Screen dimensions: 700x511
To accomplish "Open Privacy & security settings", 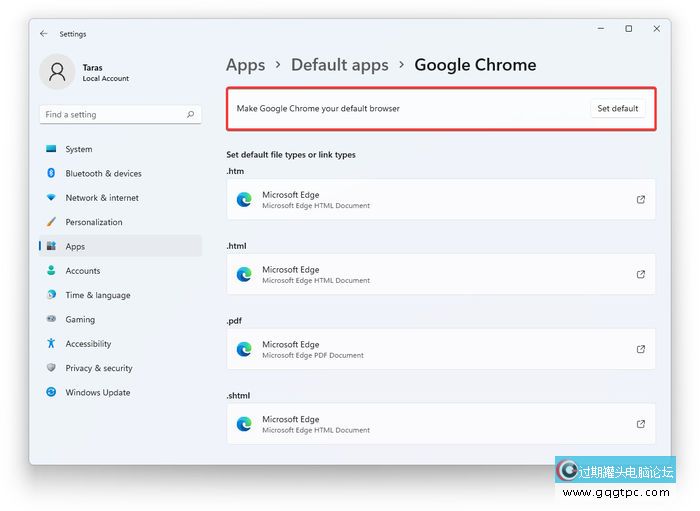I will click(x=121, y=368).
